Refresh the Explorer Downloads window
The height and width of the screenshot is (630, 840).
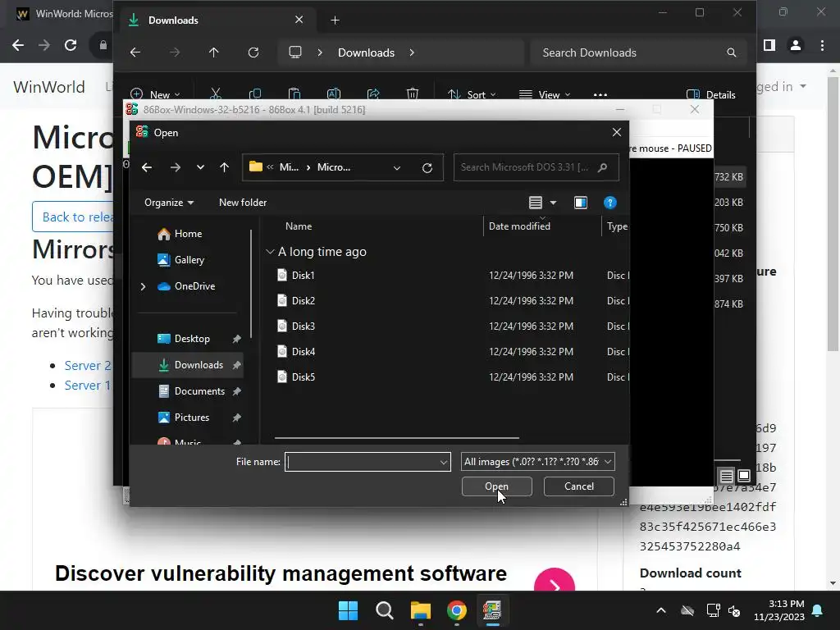pos(253,52)
